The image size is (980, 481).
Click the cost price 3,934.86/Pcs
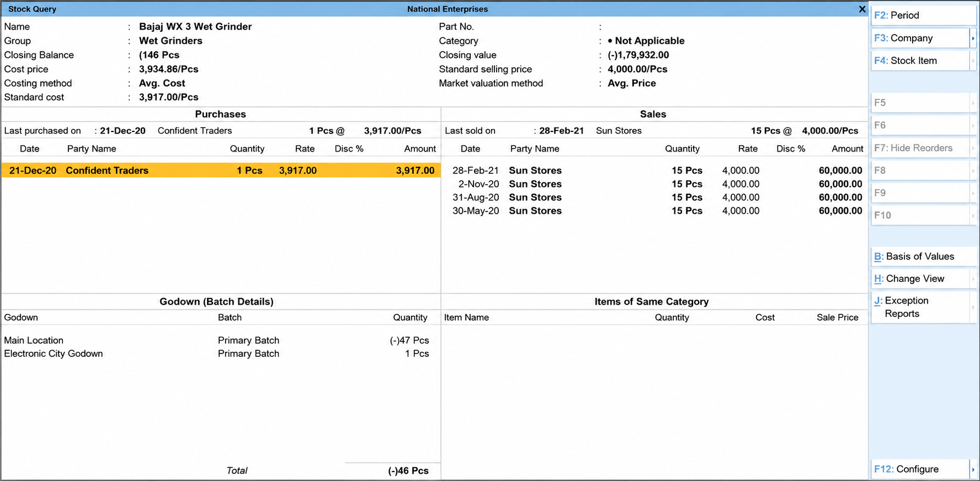[169, 69]
